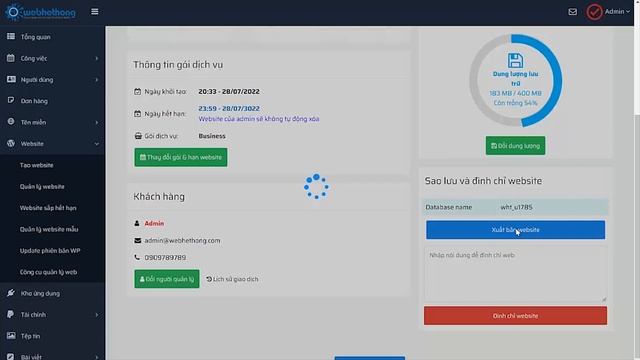Click expiry date 23:59 - 28/07/3022
This screenshot has width=640, height=360.
(x=229, y=109)
